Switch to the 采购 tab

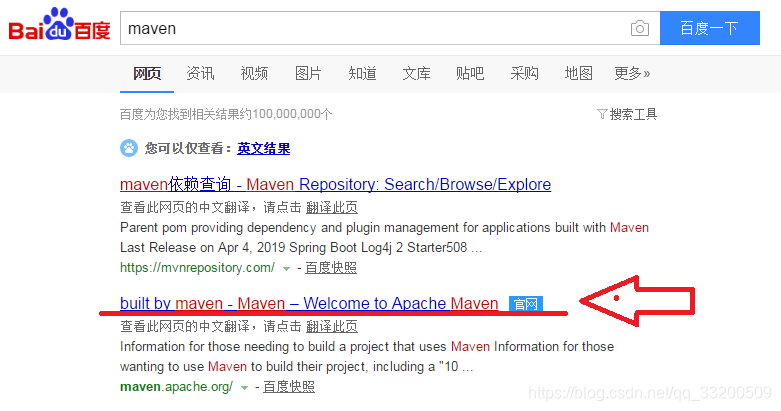[x=524, y=74]
